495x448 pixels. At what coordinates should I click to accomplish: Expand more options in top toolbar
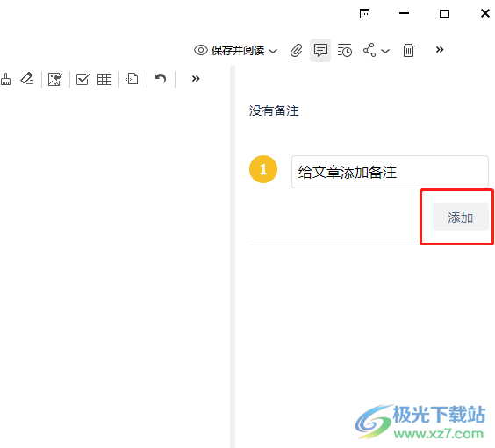pos(440,49)
